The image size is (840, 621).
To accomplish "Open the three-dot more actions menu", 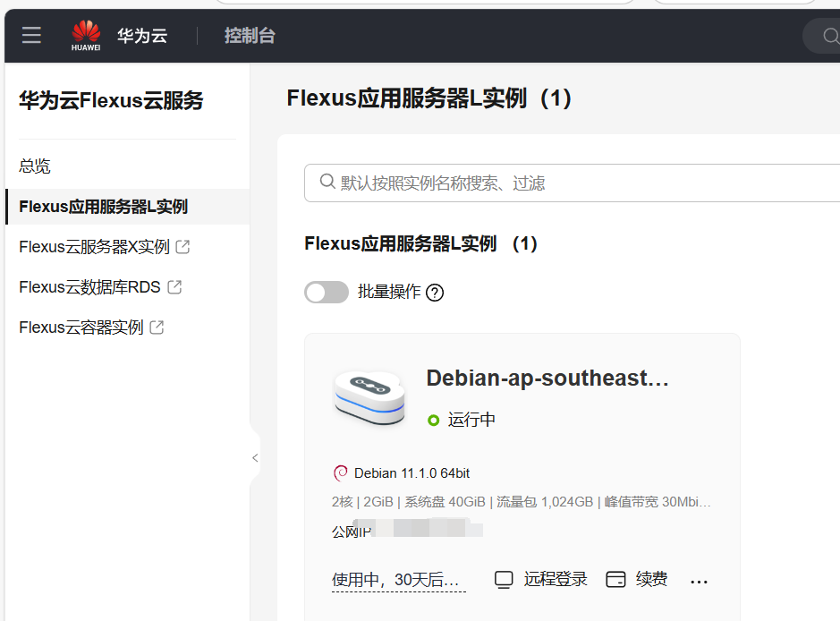I will 700,582.
